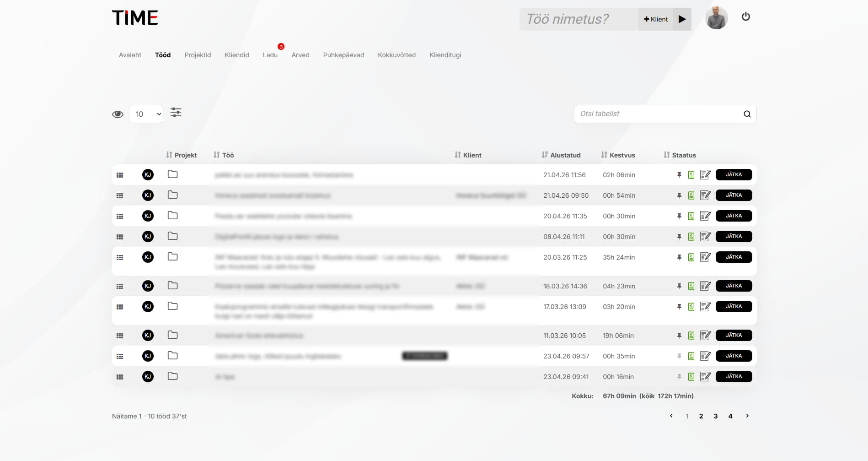868x461 pixels.
Task: Sort table by Kestvus column
Action: (x=618, y=155)
